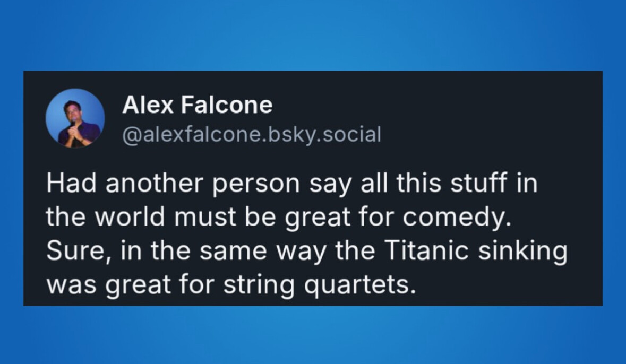The height and width of the screenshot is (364, 626).
Task: Open Alex Falcone's circular profile avatar
Action: tap(75, 118)
